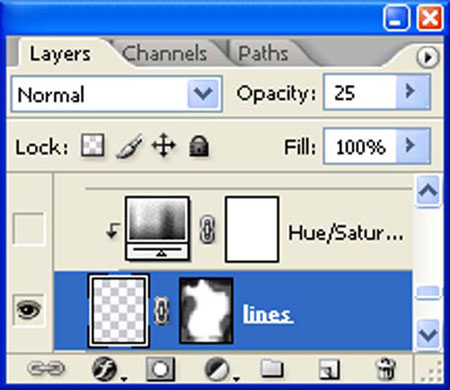
Task: Hide the lines layer via eye icon
Action: pyautogui.click(x=28, y=310)
